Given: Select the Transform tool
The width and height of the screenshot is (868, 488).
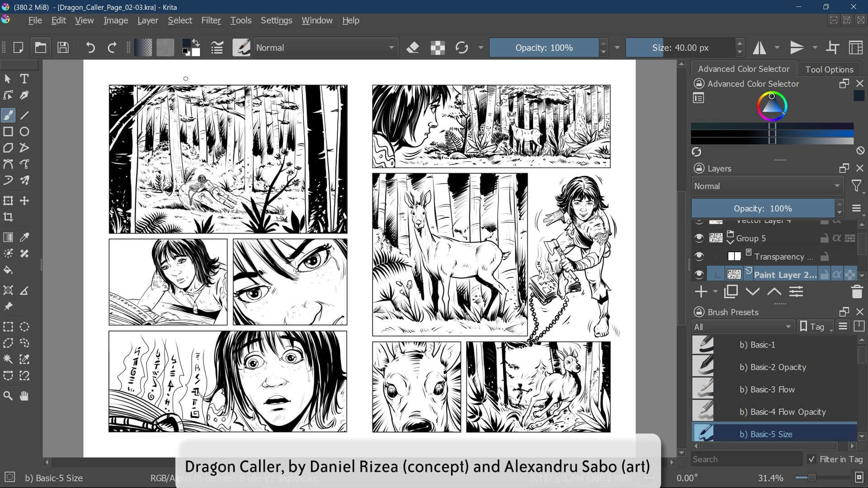Looking at the screenshot, I should (x=7, y=201).
